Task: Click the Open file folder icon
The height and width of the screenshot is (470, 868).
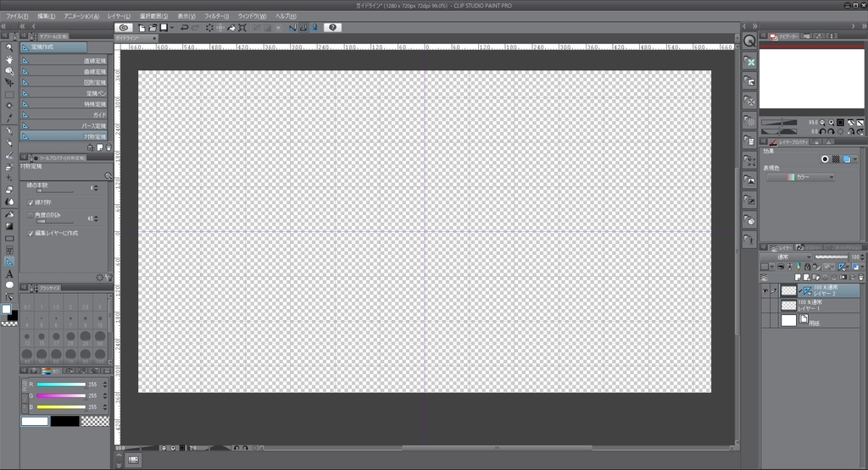Action: pyautogui.click(x=153, y=28)
